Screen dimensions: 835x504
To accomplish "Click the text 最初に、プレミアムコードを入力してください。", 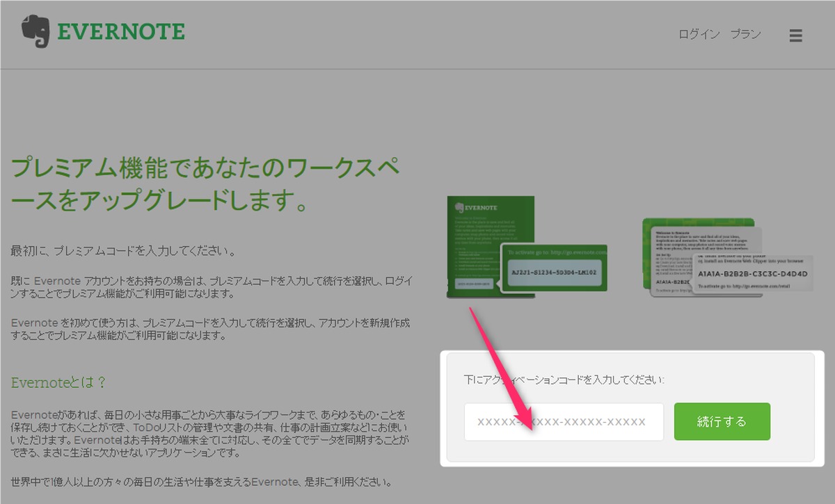I will click(123, 250).
